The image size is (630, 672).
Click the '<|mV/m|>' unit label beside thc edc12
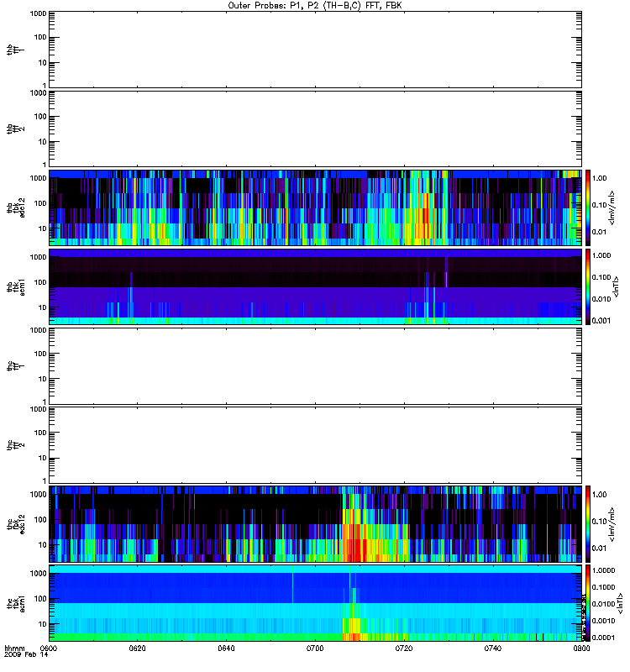click(612, 523)
